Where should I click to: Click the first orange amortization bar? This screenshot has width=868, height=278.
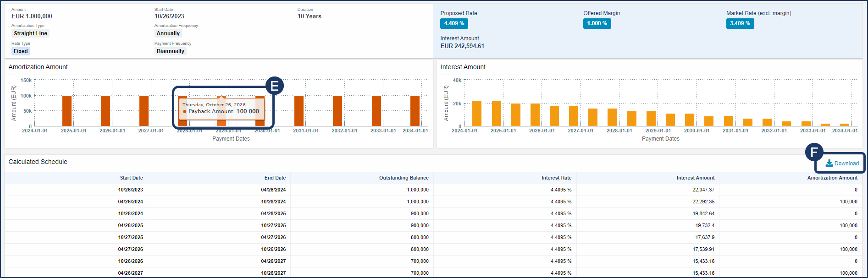click(x=67, y=111)
